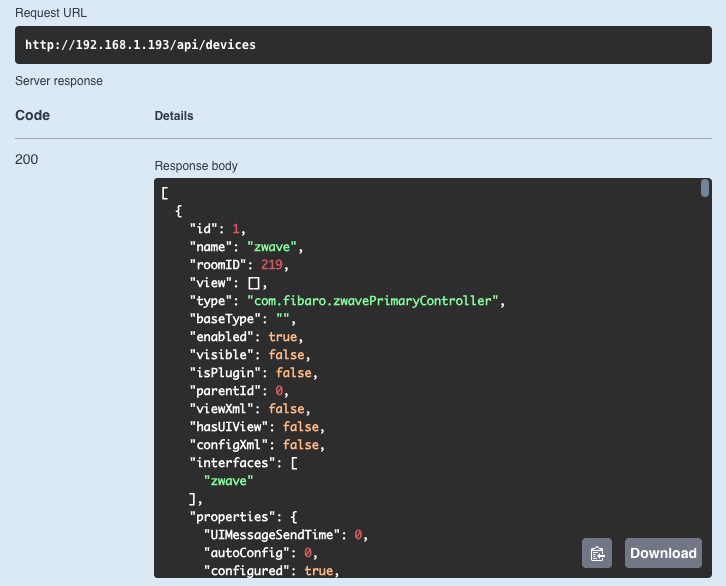The height and width of the screenshot is (586, 726).
Task: Click the "UIMessageSendTime": 0 line
Action: pos(286,535)
